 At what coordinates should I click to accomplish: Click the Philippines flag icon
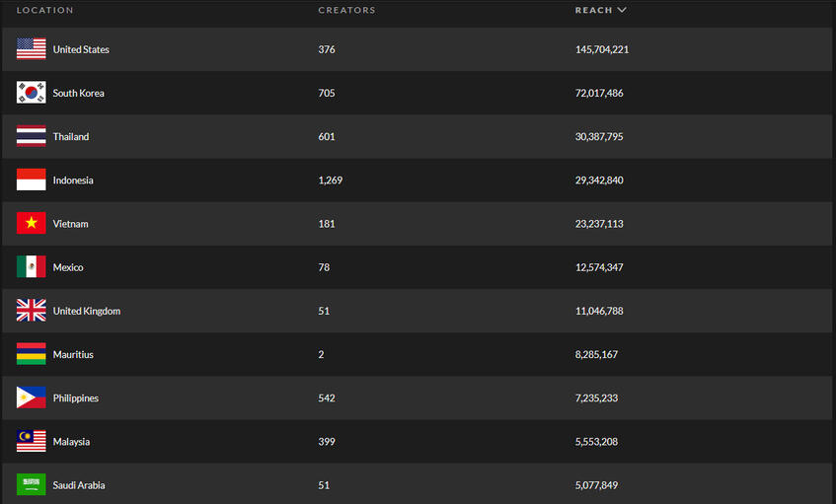pyautogui.click(x=31, y=397)
